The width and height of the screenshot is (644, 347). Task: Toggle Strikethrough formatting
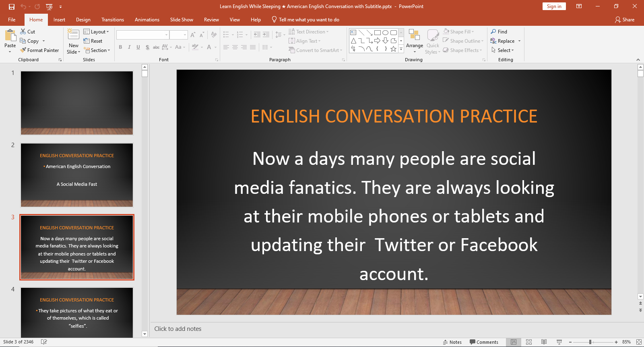pos(156,47)
